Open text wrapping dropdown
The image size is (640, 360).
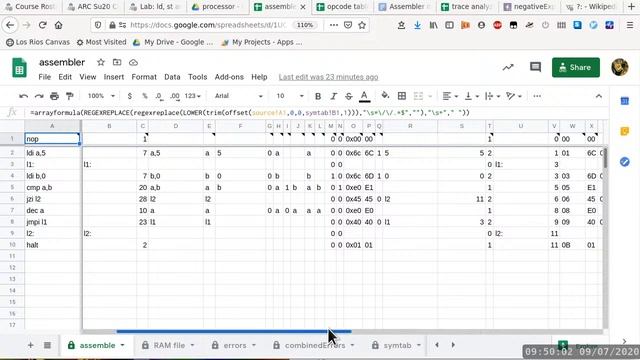492,96
